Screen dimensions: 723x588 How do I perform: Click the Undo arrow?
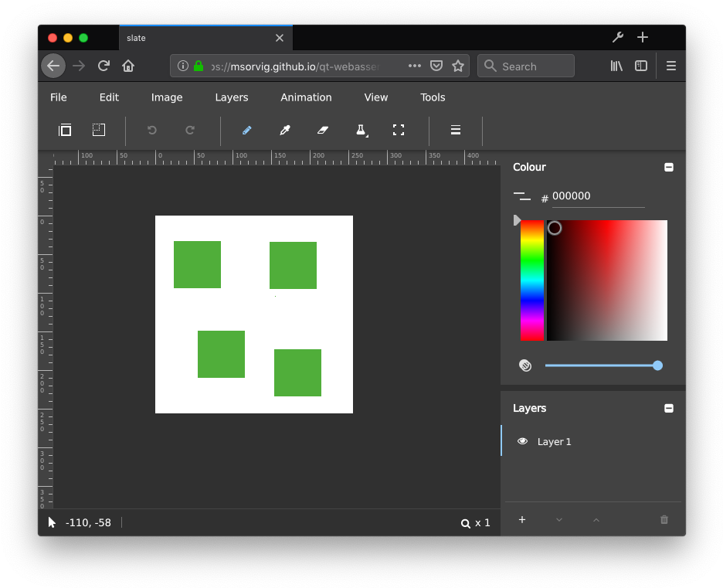tap(151, 130)
